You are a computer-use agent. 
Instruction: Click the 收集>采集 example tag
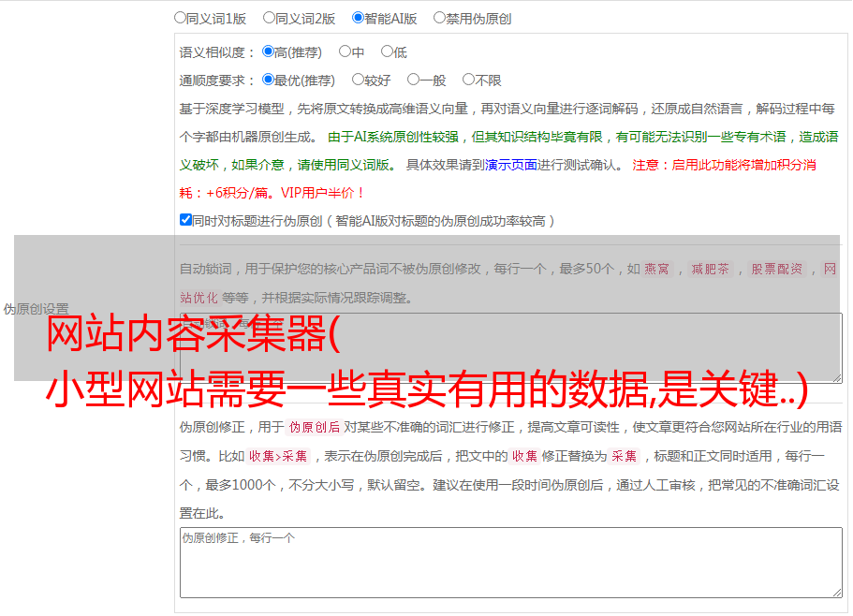click(278, 456)
